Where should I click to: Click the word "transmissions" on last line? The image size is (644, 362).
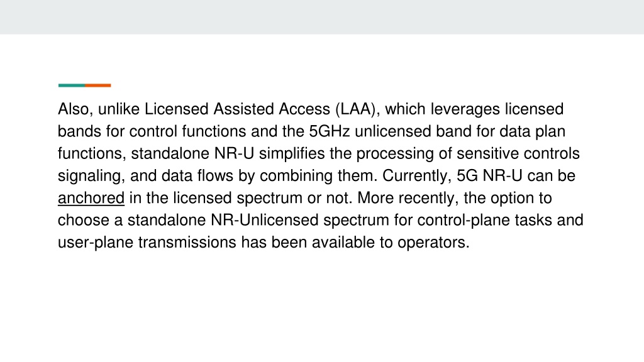[x=187, y=242]
